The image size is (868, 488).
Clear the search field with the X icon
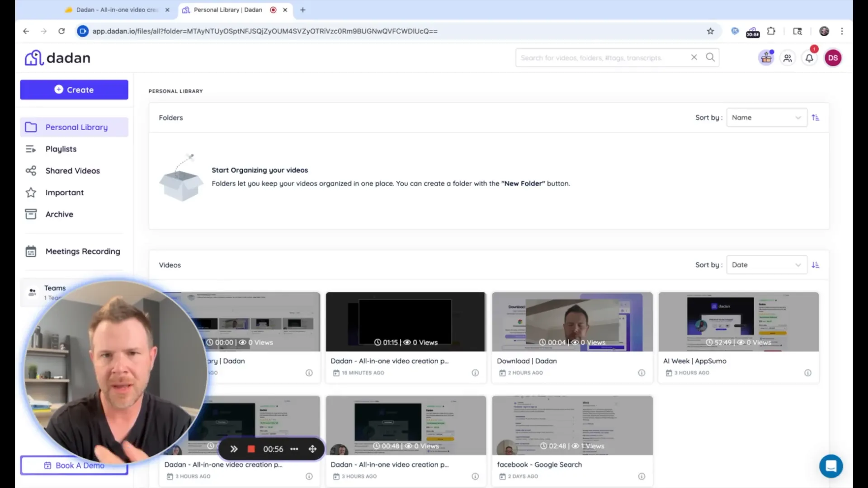coord(694,57)
